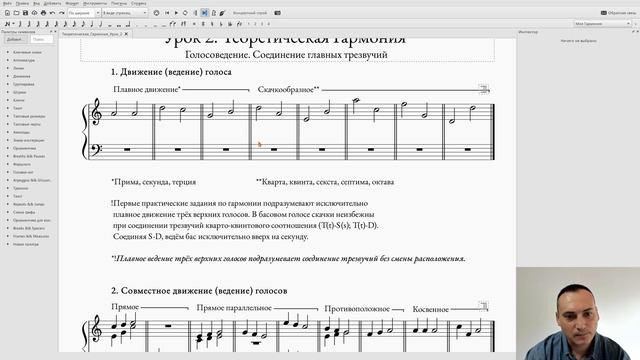The width and height of the screenshot is (640, 360).
Task: Open the Файл menu
Action: point(7,3)
